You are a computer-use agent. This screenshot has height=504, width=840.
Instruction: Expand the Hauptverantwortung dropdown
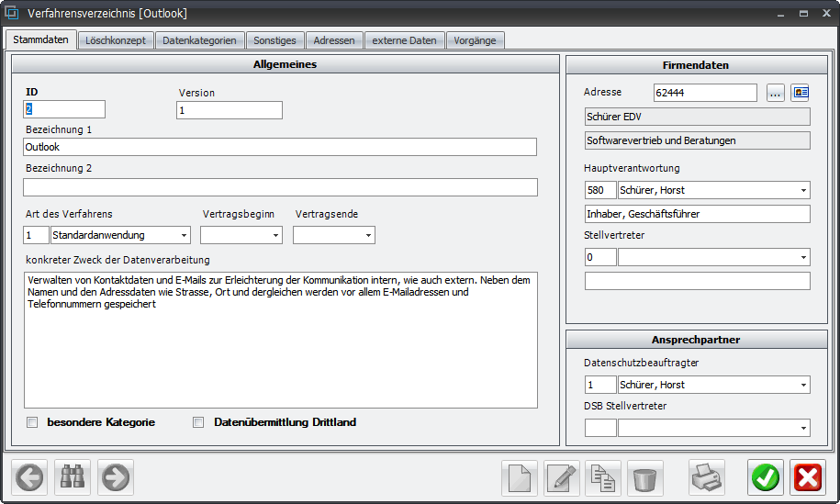pyautogui.click(x=804, y=191)
